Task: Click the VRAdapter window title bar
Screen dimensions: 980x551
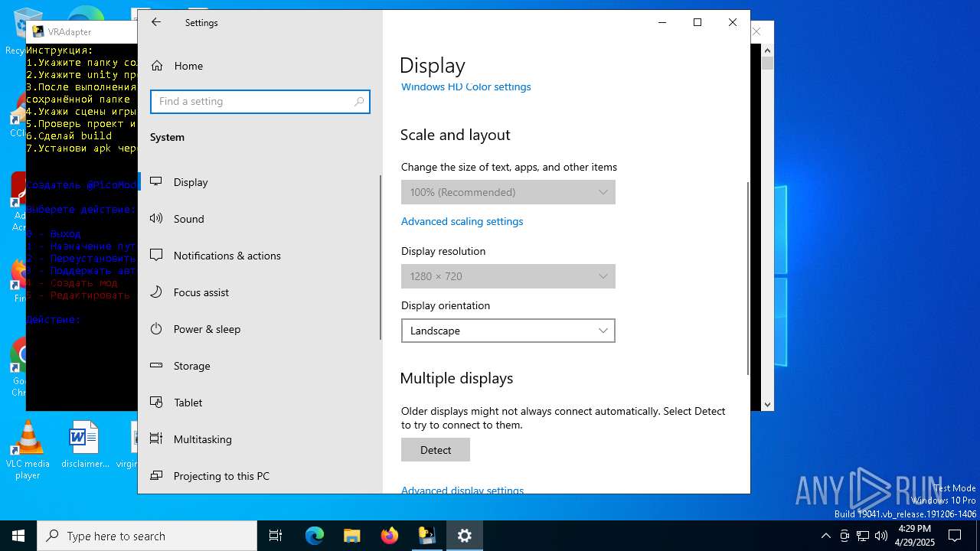Action: point(82,31)
